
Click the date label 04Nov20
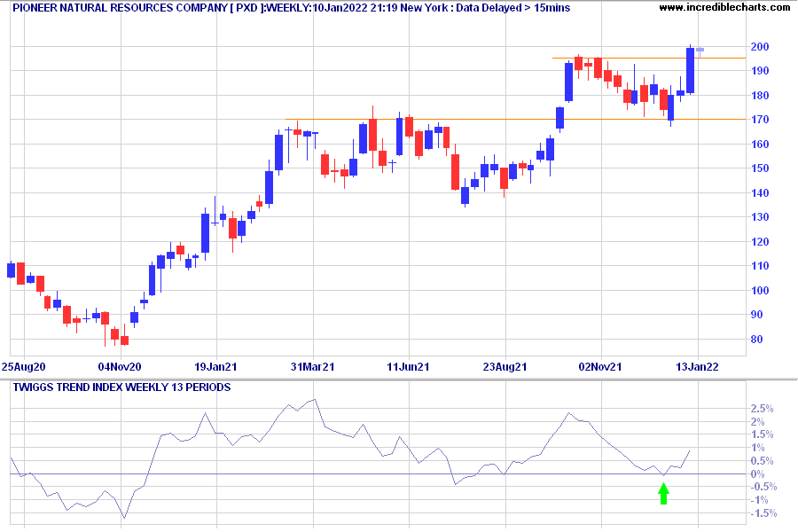pos(120,366)
